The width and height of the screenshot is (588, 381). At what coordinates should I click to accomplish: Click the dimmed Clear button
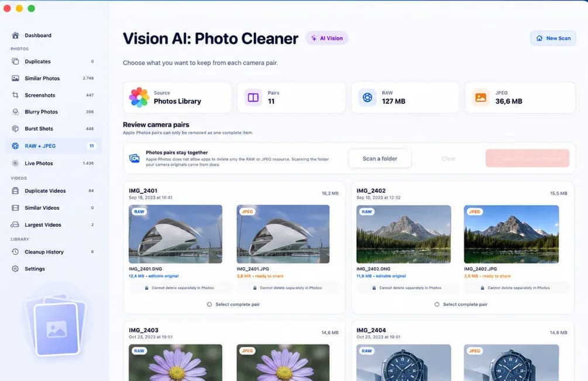coord(449,158)
